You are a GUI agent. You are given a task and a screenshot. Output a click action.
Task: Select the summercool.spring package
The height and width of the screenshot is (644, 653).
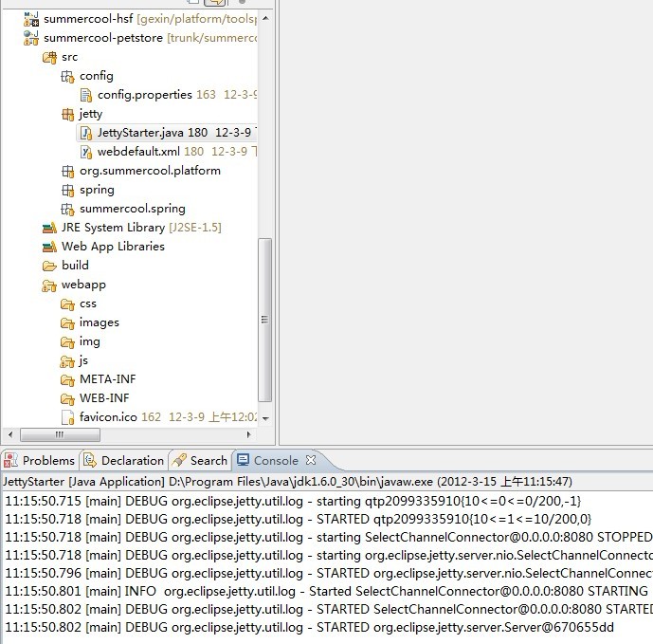[133, 209]
